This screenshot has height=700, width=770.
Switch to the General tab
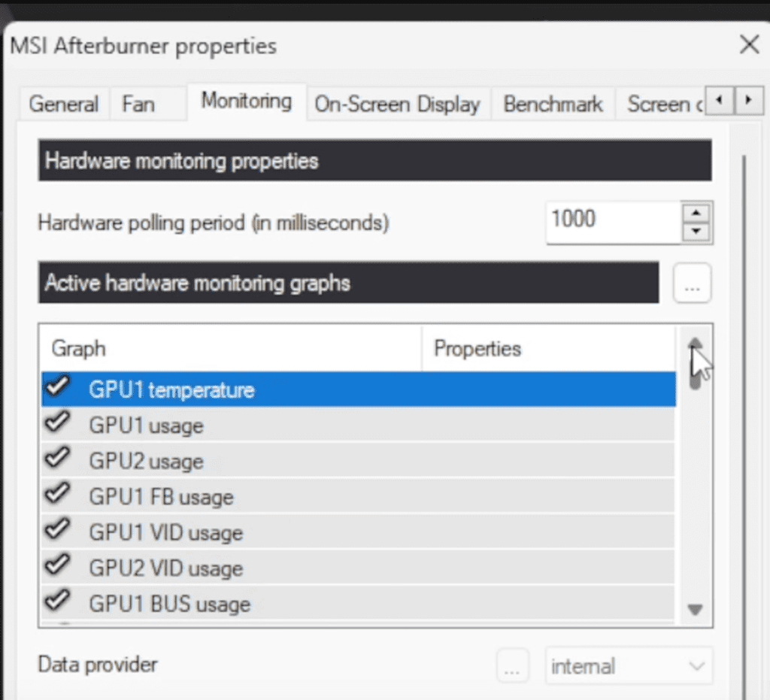click(x=63, y=104)
